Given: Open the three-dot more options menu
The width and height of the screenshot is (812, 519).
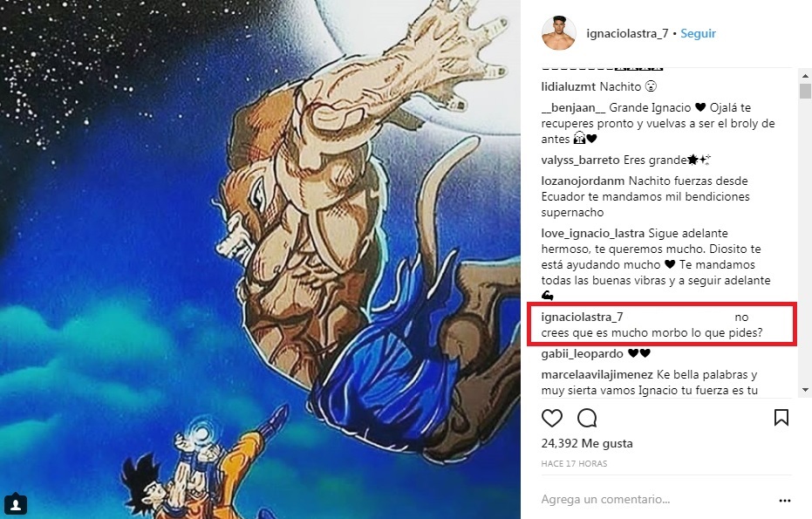Looking at the screenshot, I should pyautogui.click(x=785, y=501).
